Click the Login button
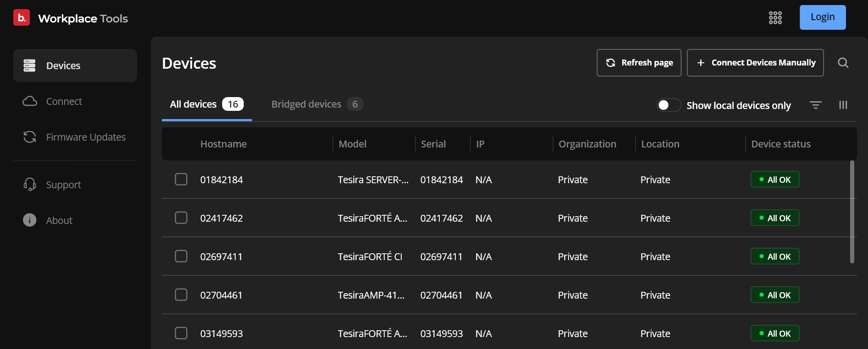The image size is (868, 349). click(823, 17)
